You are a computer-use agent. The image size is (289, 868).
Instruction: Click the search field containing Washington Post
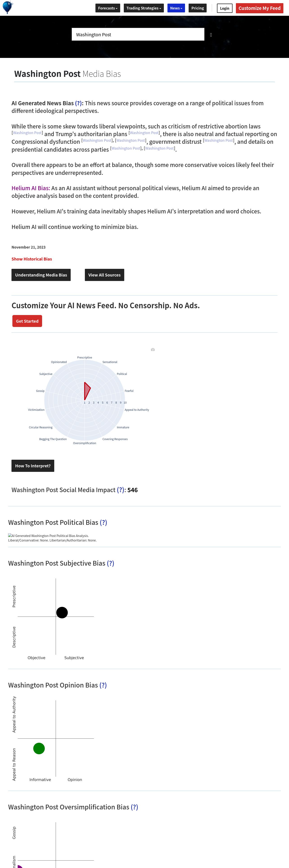[138, 34]
